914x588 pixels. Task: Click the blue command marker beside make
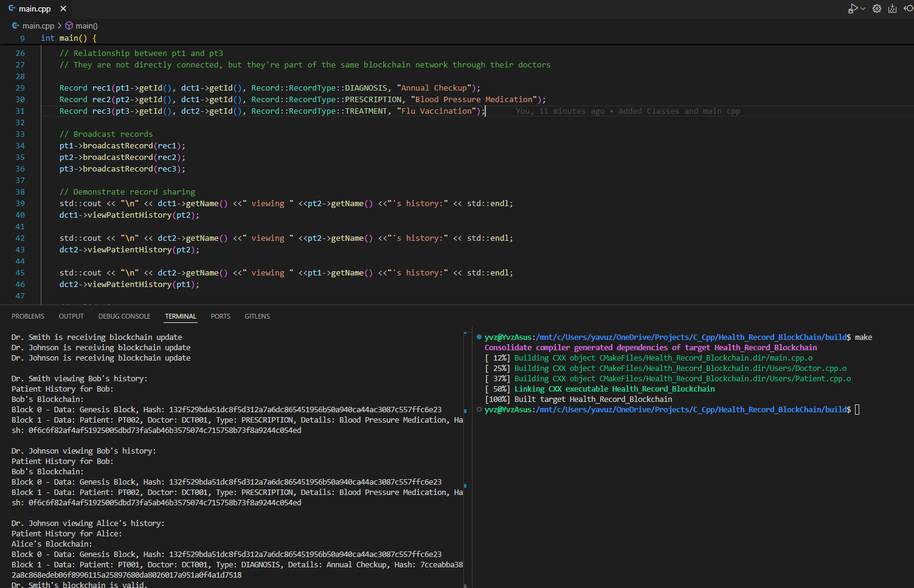coord(479,337)
